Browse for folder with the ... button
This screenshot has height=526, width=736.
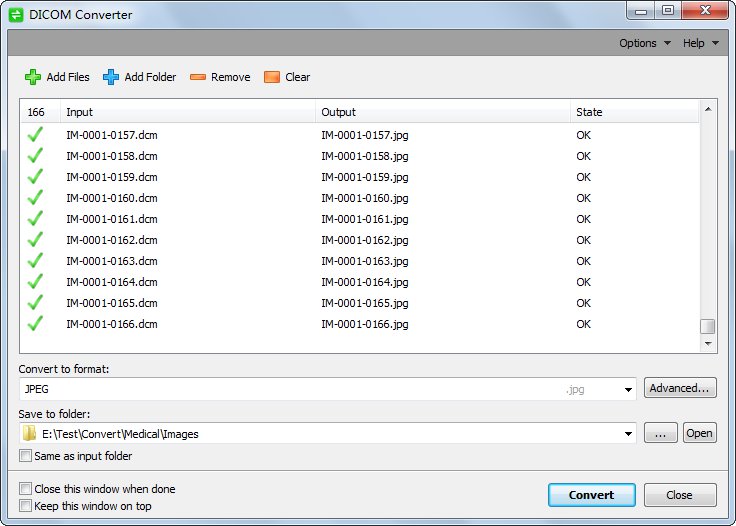coord(660,433)
